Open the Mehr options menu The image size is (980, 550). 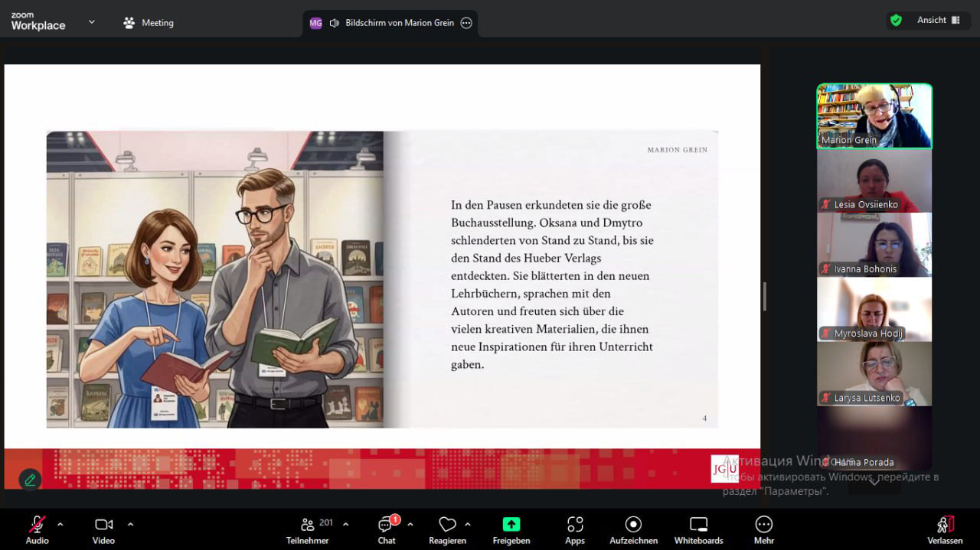tap(763, 529)
